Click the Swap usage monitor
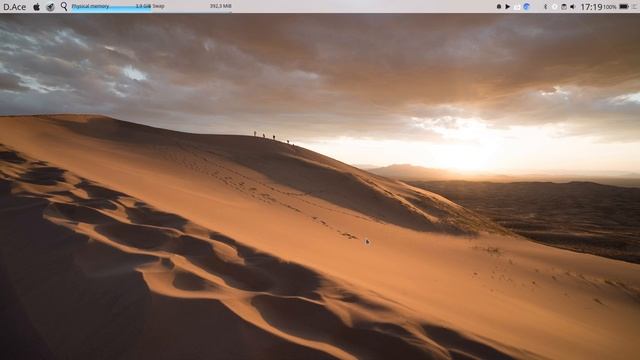The image size is (640, 360). pos(192,7)
